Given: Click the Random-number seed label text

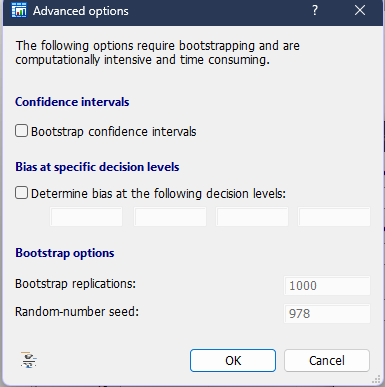Looking at the screenshot, I should click(x=77, y=312).
